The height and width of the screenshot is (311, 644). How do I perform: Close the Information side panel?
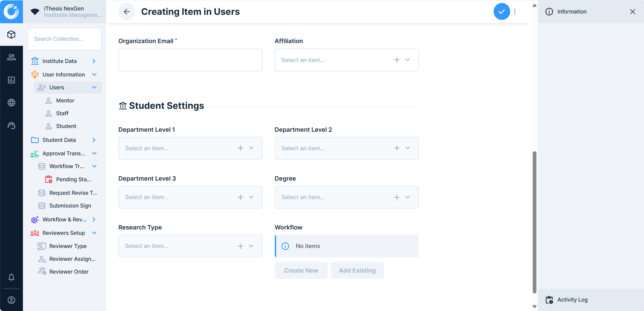(632, 12)
